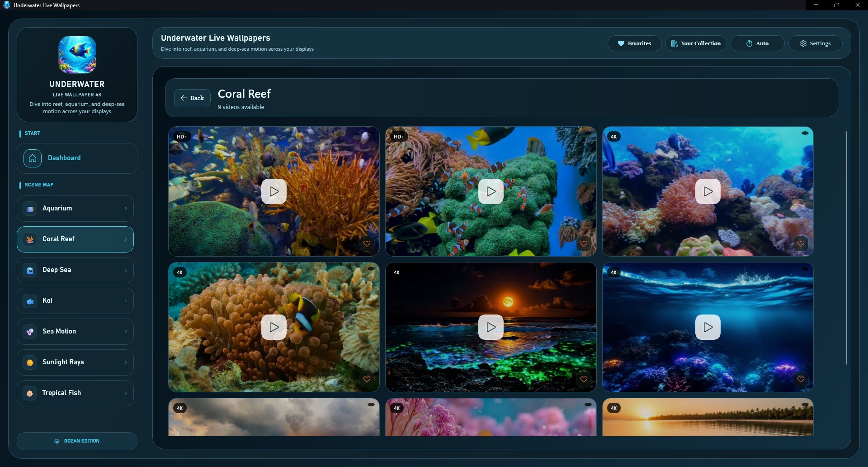Favorite the pink coral reef 4K video
This screenshot has width=868, height=467.
coord(801,244)
